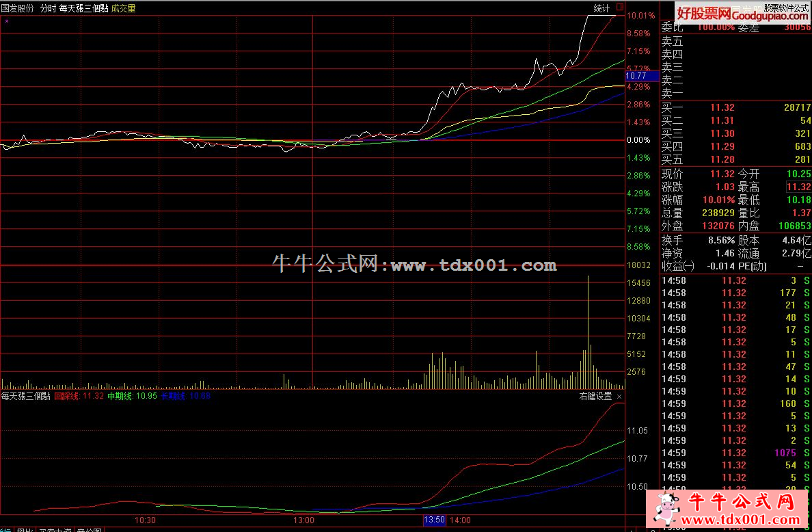
Task: Click the 0.00% baseline axis label
Action: [x=638, y=140]
